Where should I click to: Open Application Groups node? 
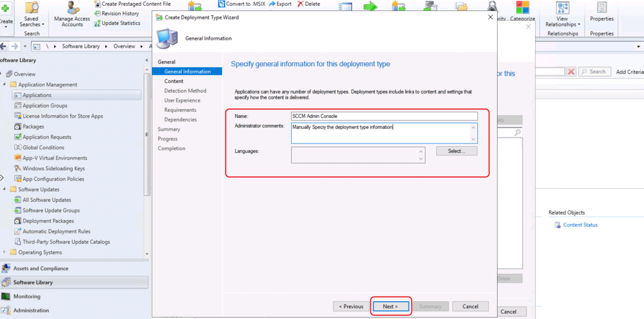[45, 105]
